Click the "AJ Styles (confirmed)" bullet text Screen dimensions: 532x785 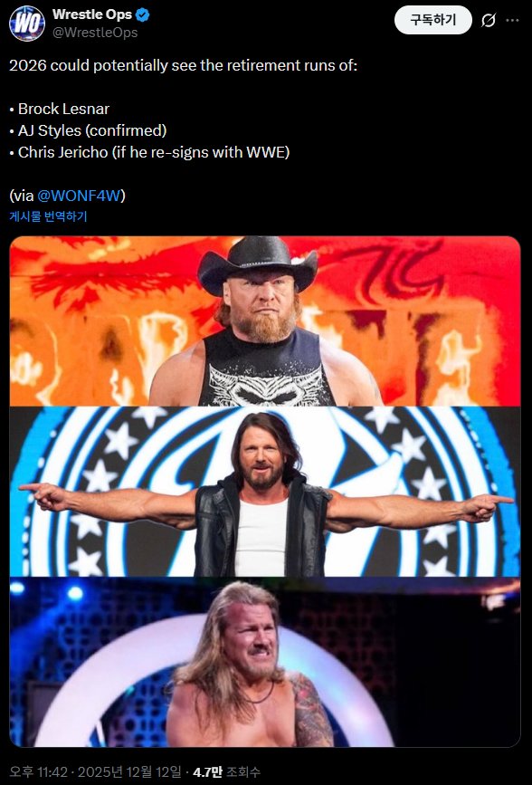pyautogui.click(x=92, y=130)
